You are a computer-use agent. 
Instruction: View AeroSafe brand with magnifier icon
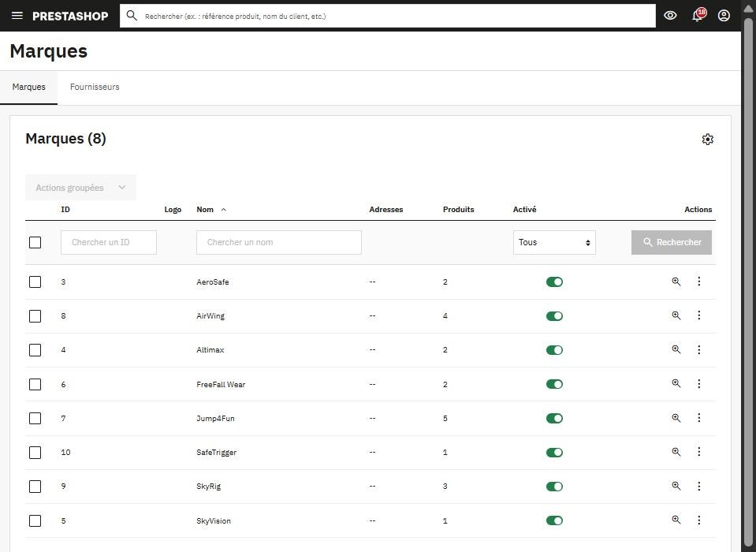point(676,282)
